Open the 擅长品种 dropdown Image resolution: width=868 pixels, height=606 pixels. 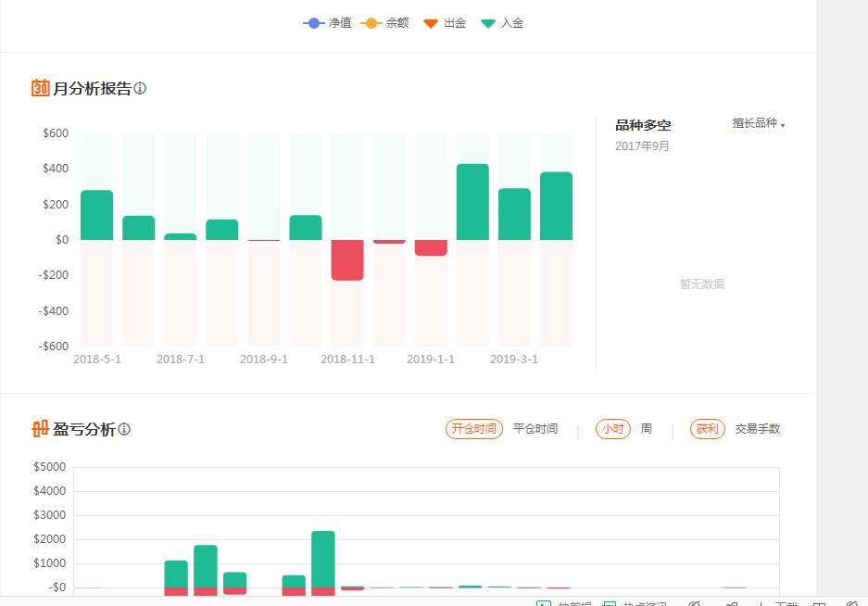point(759,123)
